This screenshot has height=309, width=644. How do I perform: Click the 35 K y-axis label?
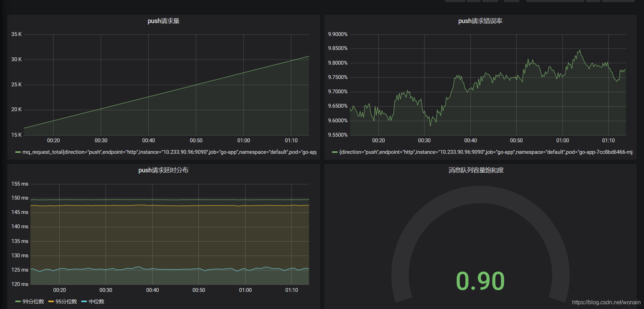[x=16, y=34]
